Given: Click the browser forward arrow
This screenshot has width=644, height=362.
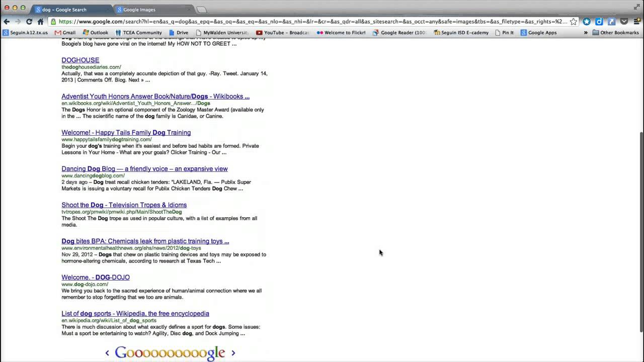Looking at the screenshot, I should [18, 22].
